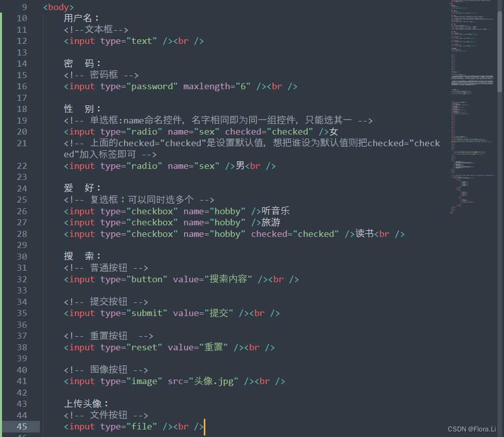Click the maxlength="6" attribute on line 16
Viewport: 504px width, 437px height.
pos(216,86)
